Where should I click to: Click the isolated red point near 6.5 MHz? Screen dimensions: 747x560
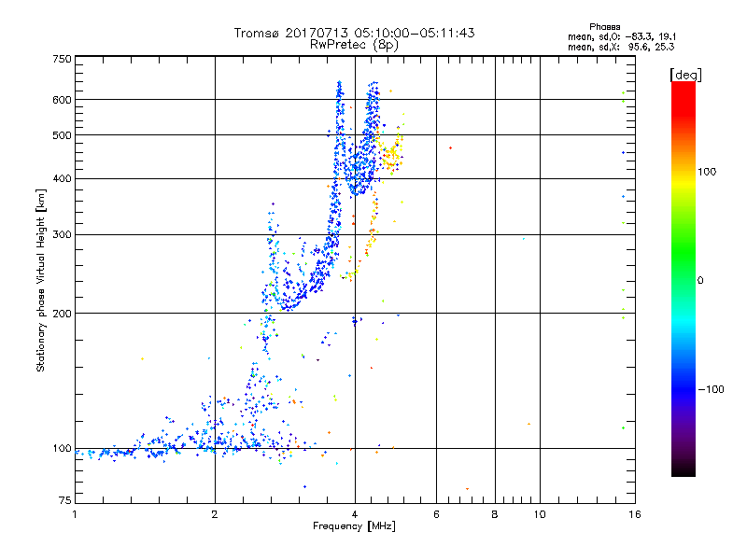tap(451, 148)
